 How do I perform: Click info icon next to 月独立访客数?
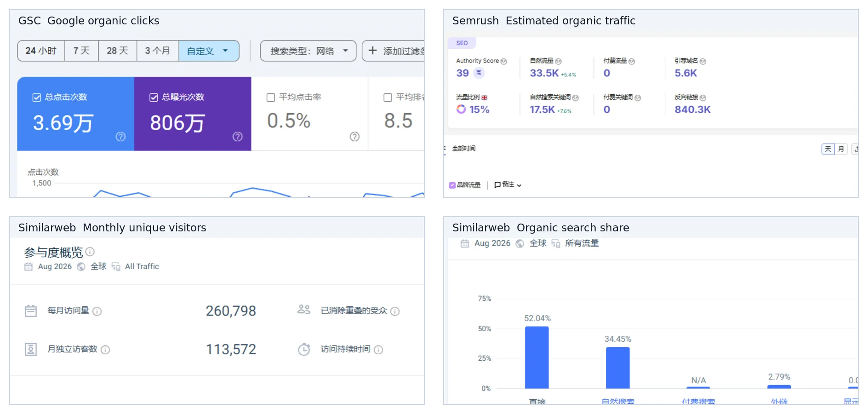pyautogui.click(x=105, y=350)
